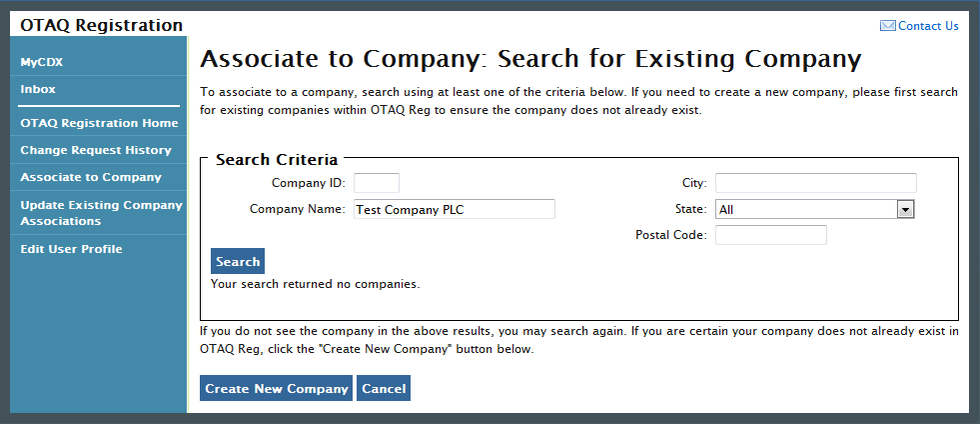980x424 pixels.
Task: Click the OTAQ Registration header title
Action: (x=101, y=25)
